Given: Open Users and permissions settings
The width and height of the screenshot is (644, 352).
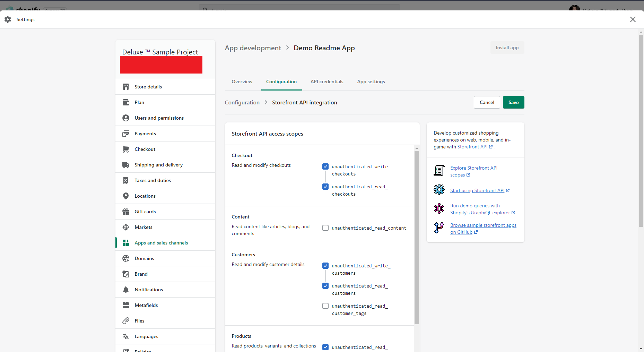Looking at the screenshot, I should (165, 118).
